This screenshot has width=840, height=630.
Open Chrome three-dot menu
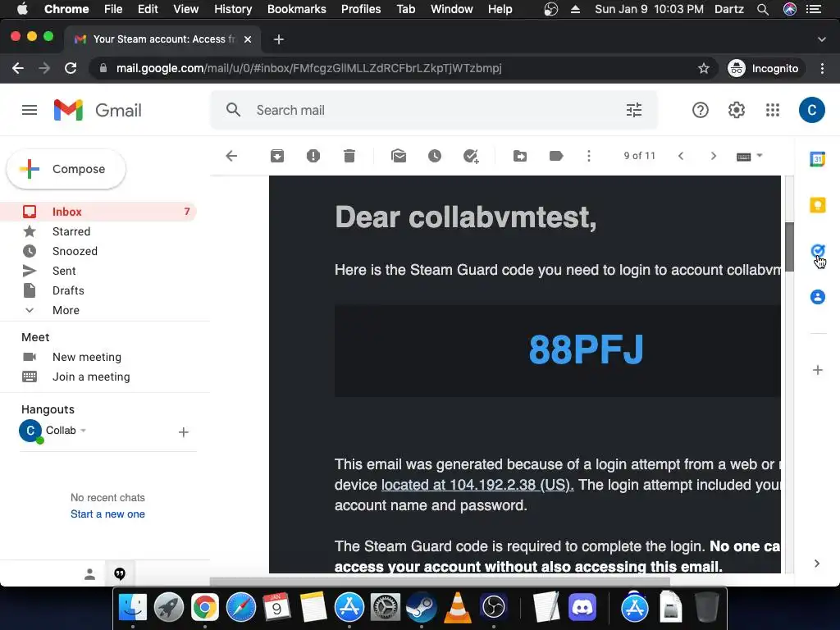point(822,68)
